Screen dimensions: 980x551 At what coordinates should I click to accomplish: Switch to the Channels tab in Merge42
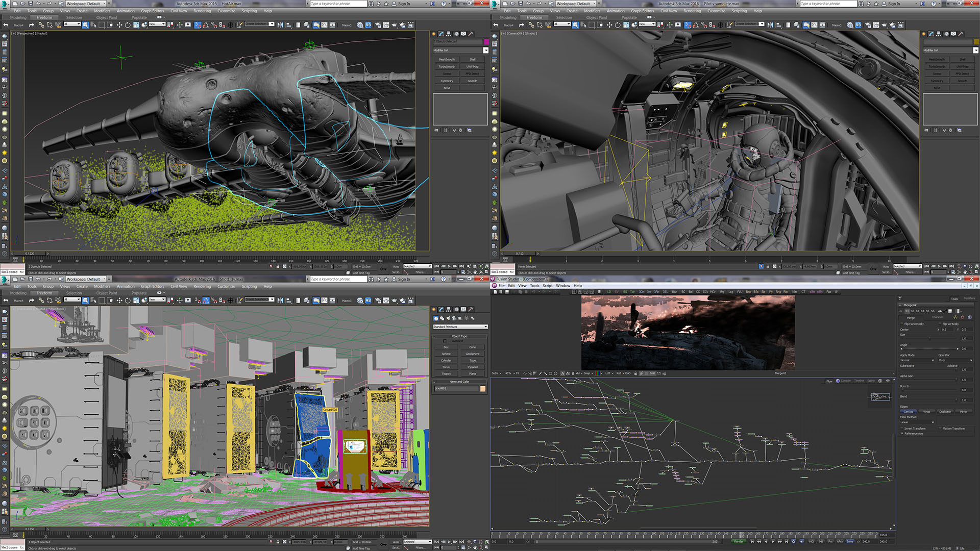[938, 317]
